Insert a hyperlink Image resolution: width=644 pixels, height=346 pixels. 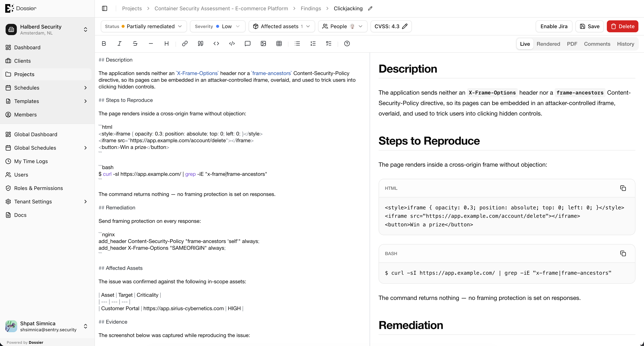[185, 44]
